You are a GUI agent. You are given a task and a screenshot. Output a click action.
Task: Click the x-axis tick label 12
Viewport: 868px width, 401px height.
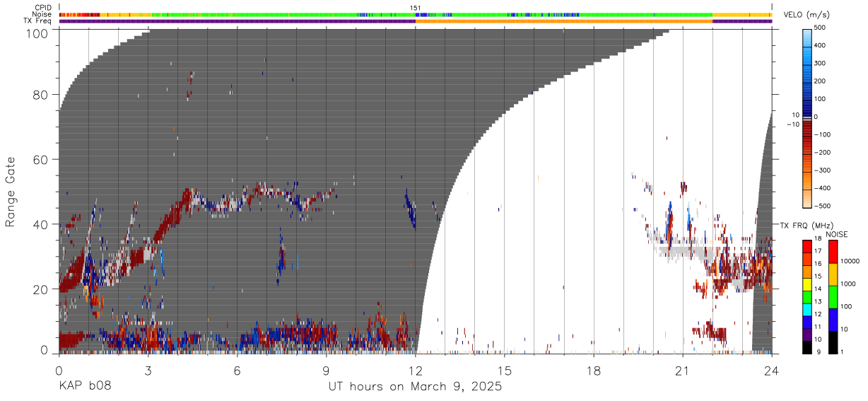click(416, 370)
